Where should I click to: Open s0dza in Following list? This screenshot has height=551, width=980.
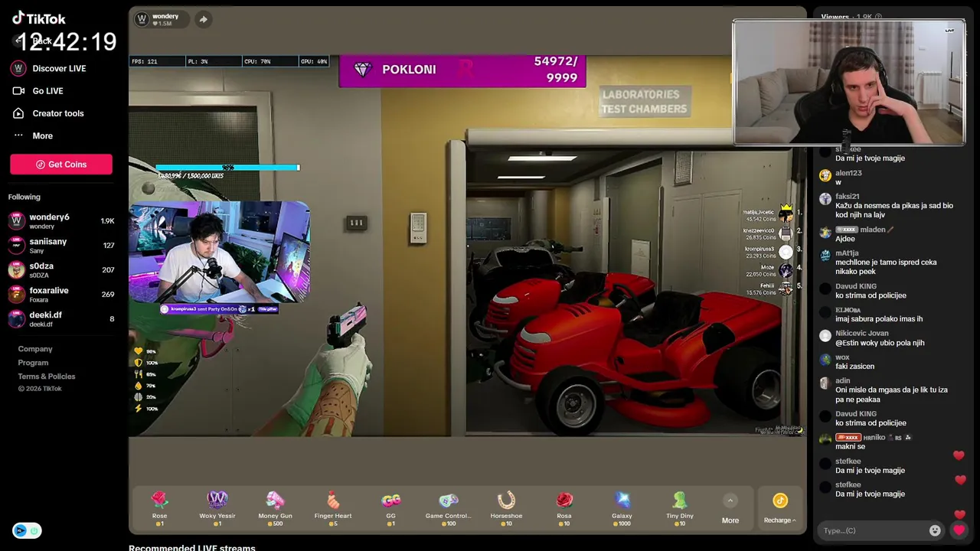coord(61,270)
